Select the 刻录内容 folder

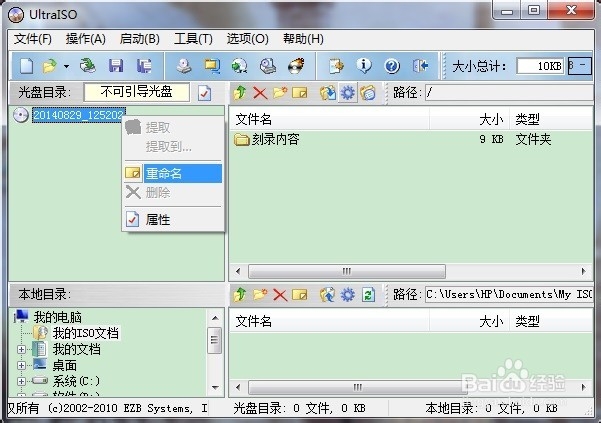click(267, 139)
